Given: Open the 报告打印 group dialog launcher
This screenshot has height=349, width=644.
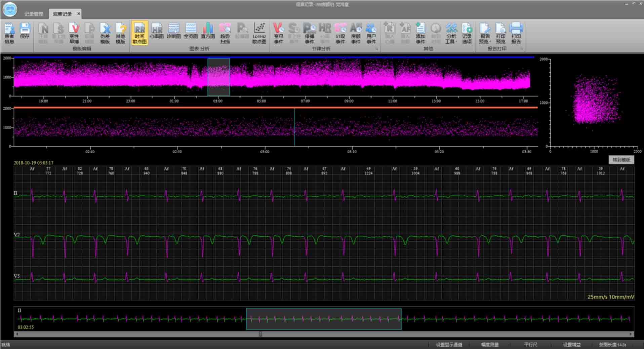Looking at the screenshot, I should (522, 49).
